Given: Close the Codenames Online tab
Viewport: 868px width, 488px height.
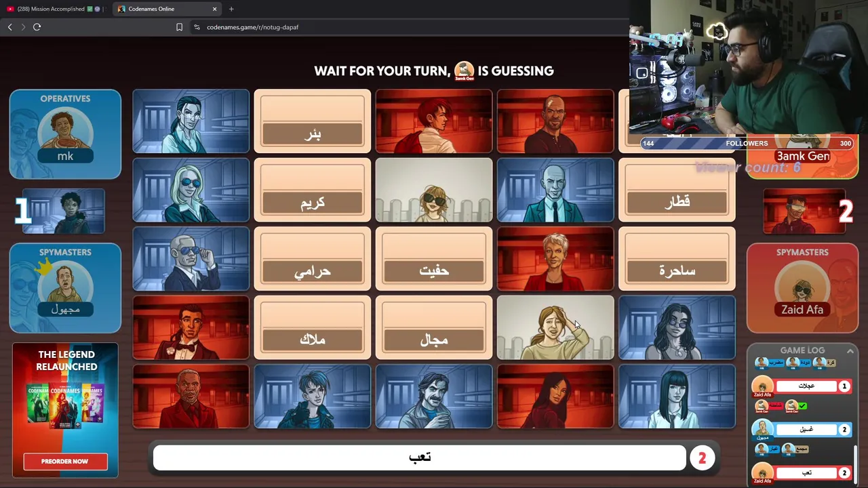Looking at the screenshot, I should pyautogui.click(x=214, y=9).
